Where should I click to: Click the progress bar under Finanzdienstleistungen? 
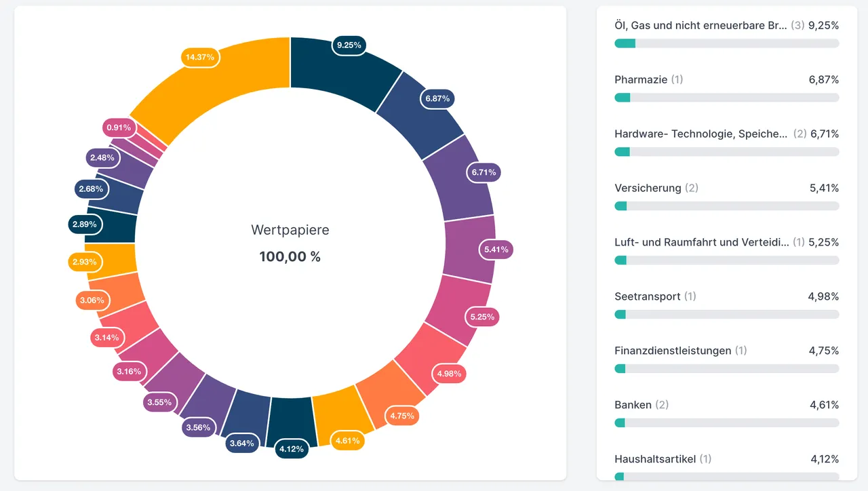pyautogui.click(x=726, y=369)
